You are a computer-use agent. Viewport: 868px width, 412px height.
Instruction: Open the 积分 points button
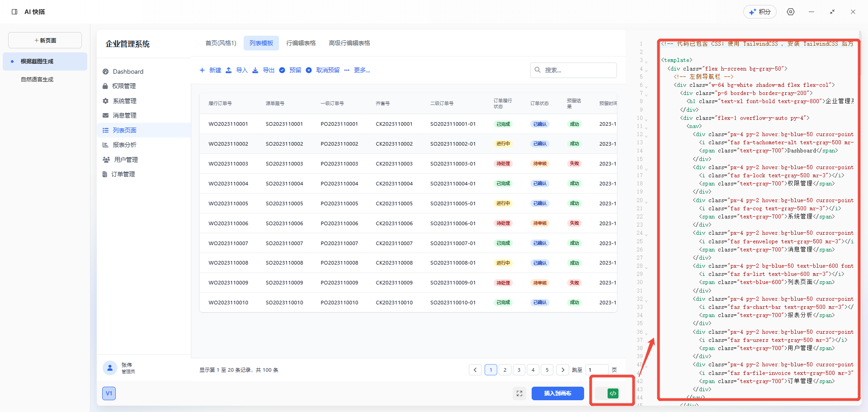(x=759, y=12)
